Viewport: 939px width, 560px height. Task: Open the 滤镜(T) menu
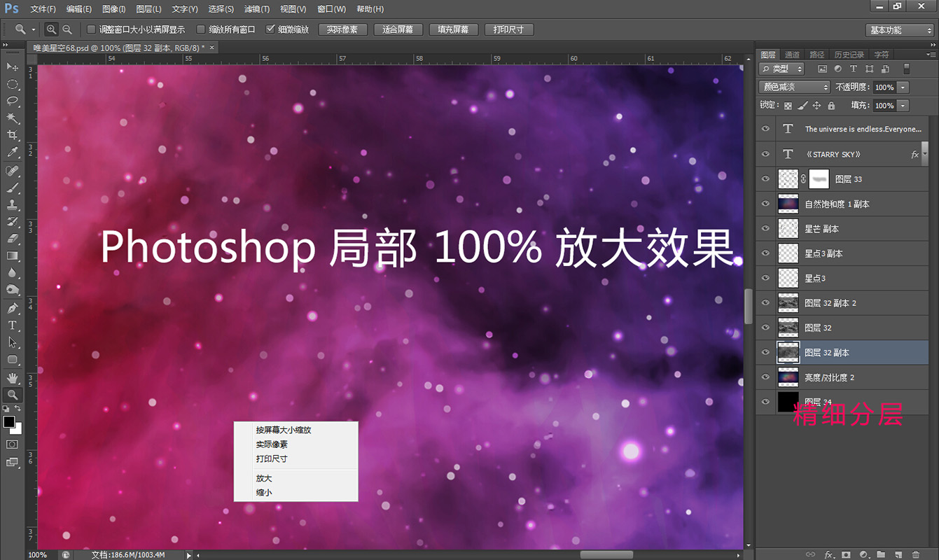[257, 9]
